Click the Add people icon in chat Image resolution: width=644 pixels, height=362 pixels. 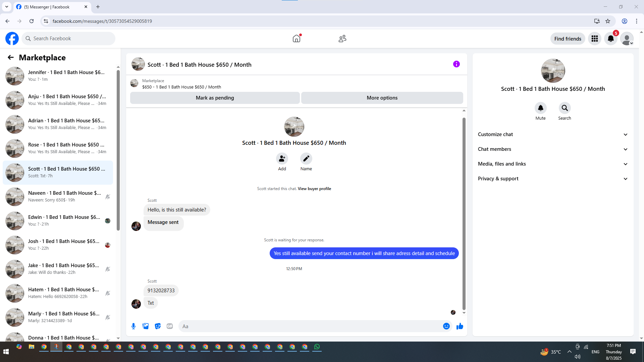pos(282,159)
